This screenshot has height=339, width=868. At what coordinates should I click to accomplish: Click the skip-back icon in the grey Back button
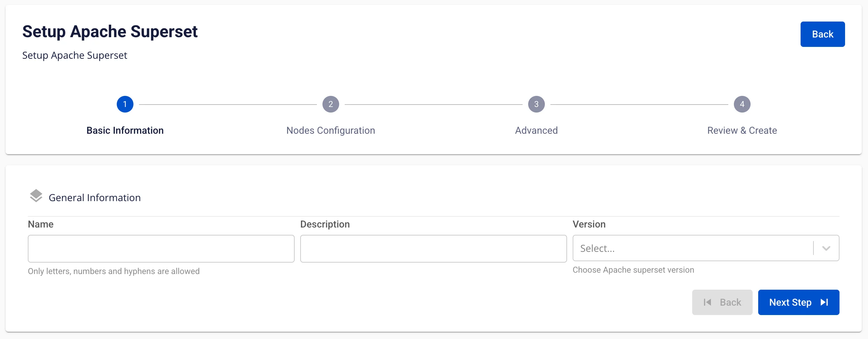pyautogui.click(x=707, y=302)
